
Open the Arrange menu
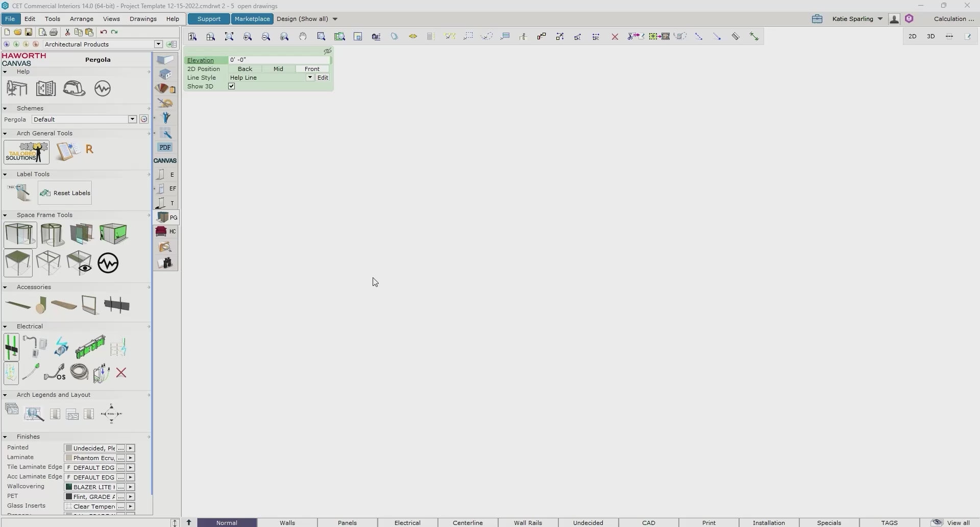pos(82,19)
